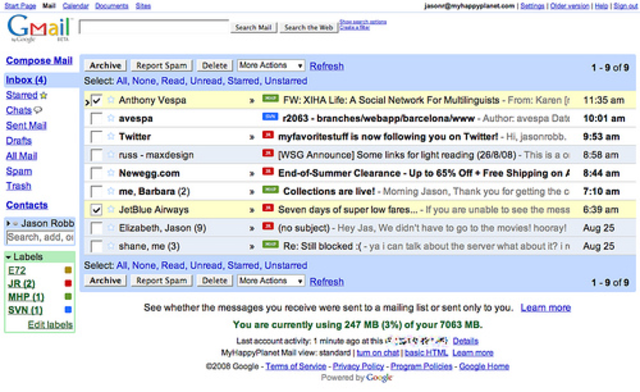The height and width of the screenshot is (392, 640).
Task: Click green label tag on Collections are live message
Action: coord(270,189)
